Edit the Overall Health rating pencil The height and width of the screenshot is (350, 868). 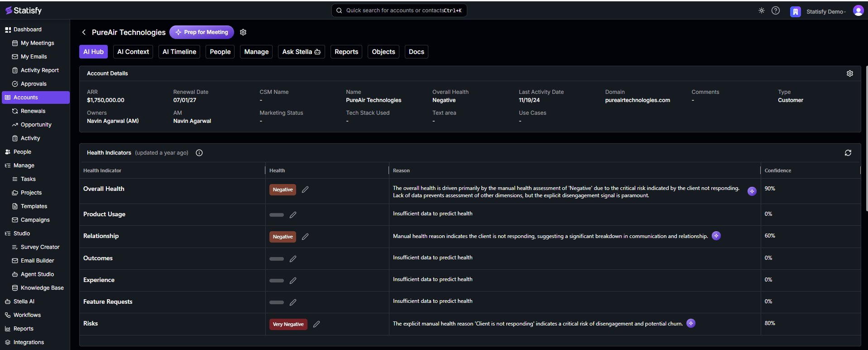(305, 190)
